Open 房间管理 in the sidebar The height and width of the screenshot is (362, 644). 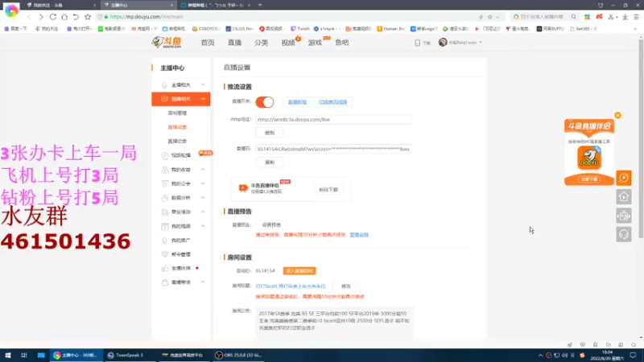177,113
